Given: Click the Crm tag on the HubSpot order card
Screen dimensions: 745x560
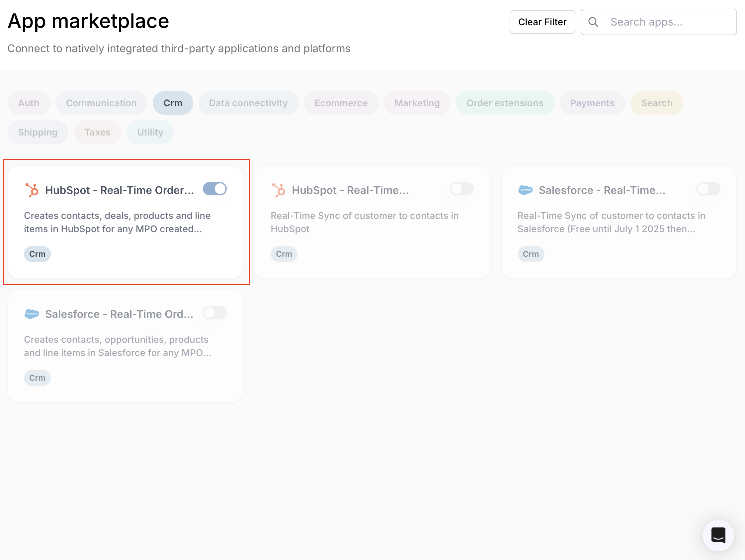Looking at the screenshot, I should tap(37, 254).
